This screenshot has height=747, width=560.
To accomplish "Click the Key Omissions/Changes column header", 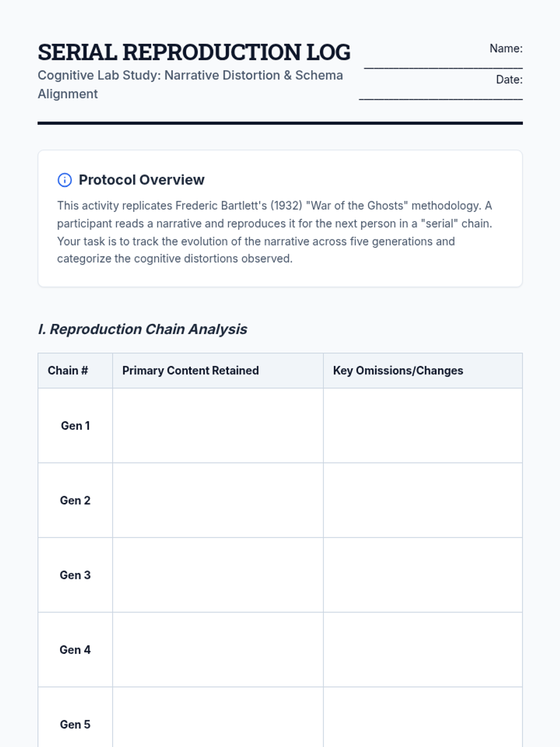I will (x=398, y=371).
